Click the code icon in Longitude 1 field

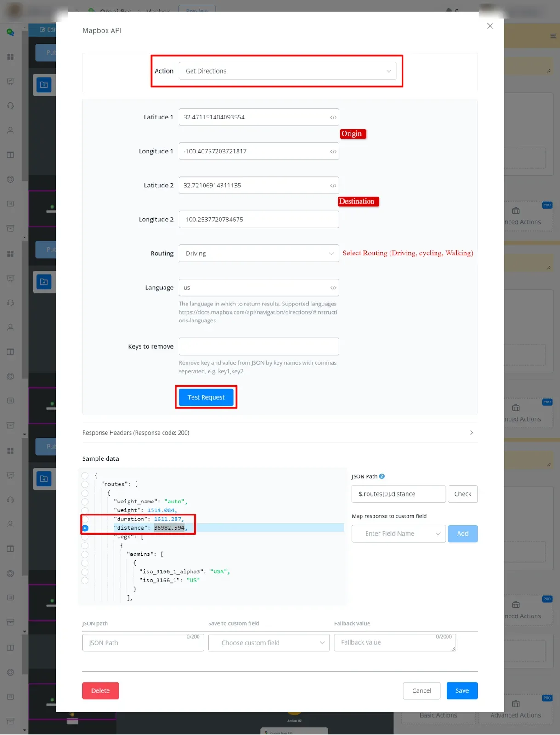coord(333,152)
